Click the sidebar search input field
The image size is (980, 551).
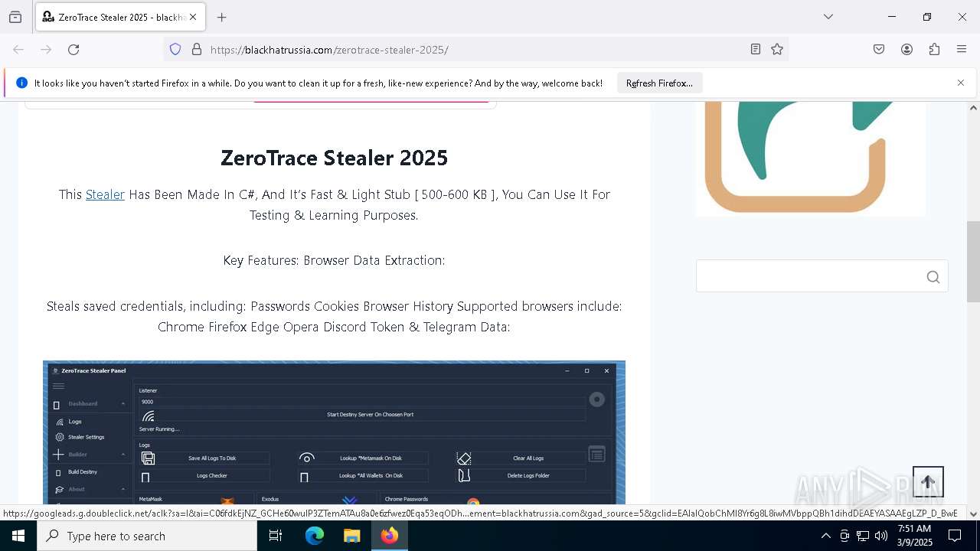(808, 276)
